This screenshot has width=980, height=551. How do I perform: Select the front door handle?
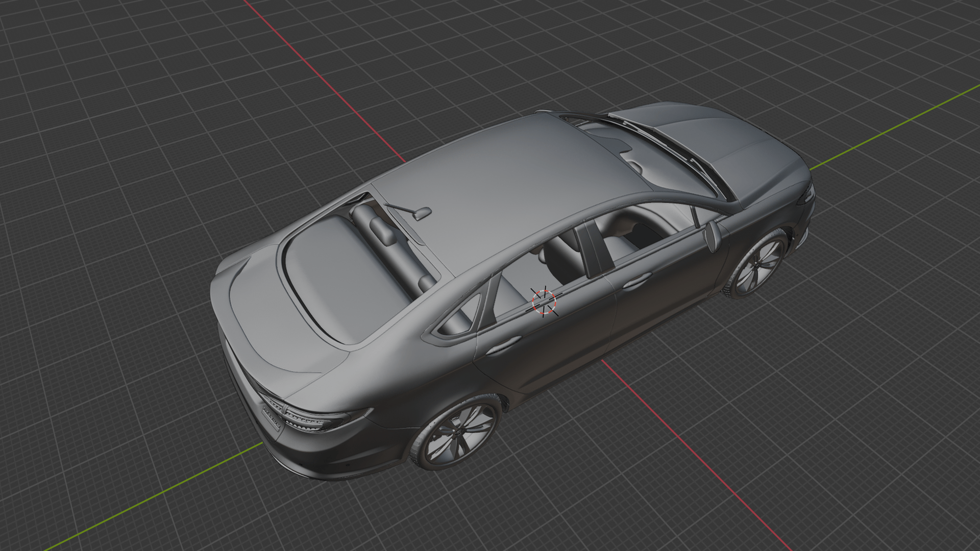pos(637,280)
